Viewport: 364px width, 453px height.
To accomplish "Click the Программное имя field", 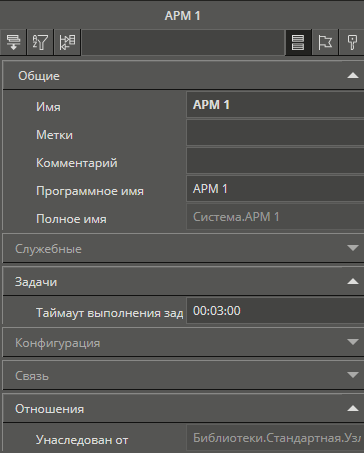I will click(x=275, y=189).
